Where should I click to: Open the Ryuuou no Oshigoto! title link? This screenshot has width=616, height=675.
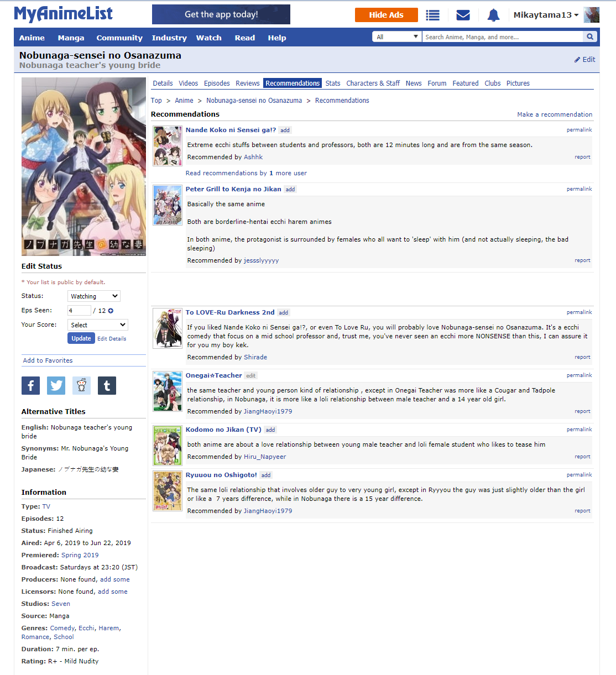(x=221, y=475)
